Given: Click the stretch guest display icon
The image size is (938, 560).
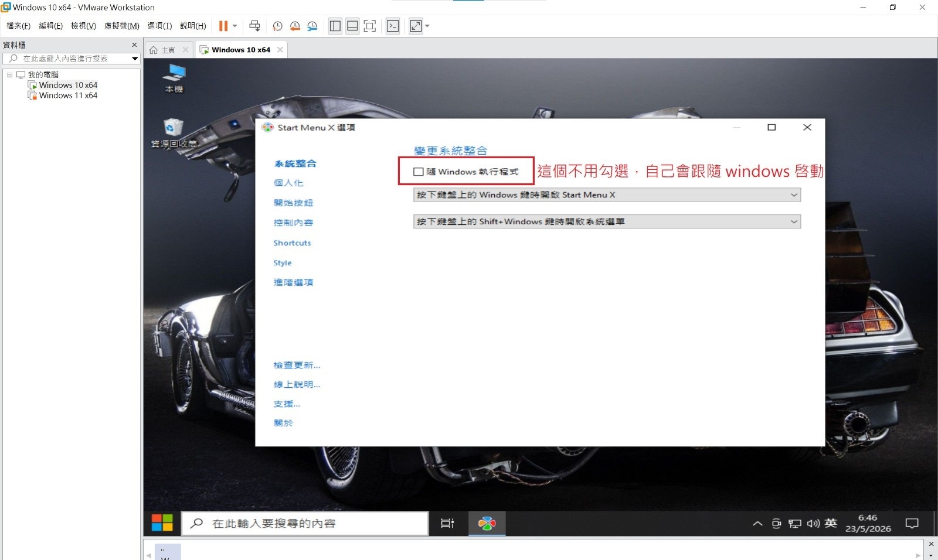Looking at the screenshot, I should point(416,26).
